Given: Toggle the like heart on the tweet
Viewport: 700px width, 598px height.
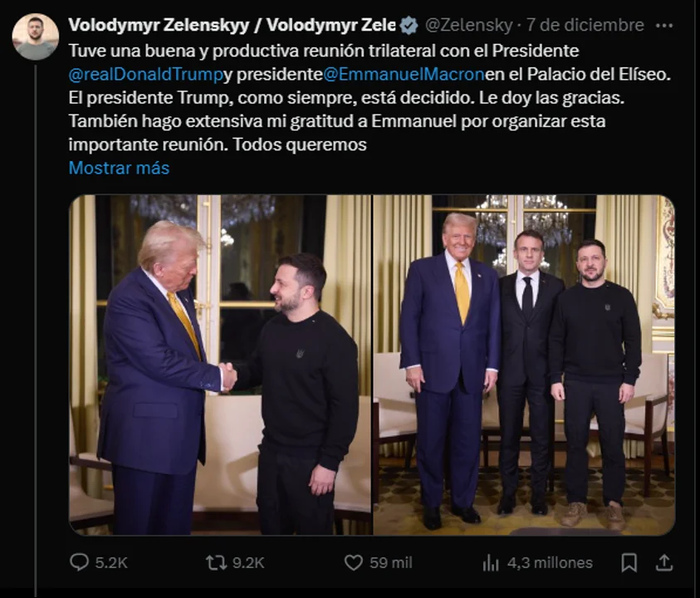Looking at the screenshot, I should 355,562.
